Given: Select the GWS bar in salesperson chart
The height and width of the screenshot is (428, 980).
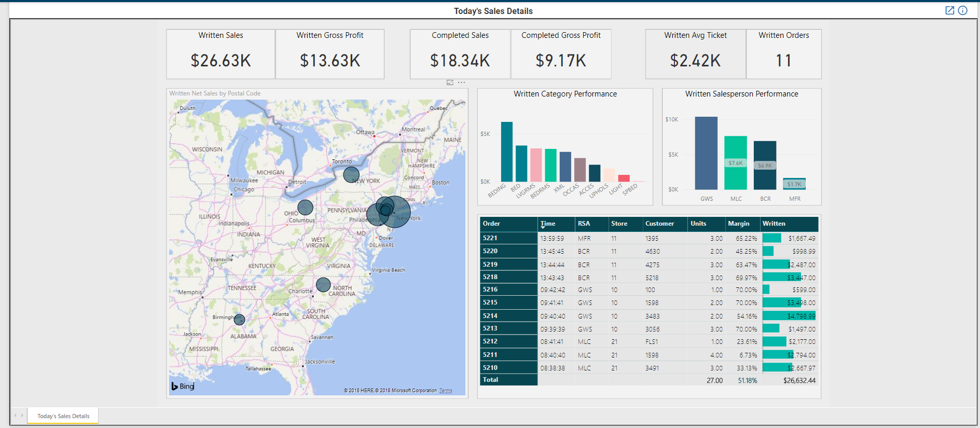Looking at the screenshot, I should 706,153.
